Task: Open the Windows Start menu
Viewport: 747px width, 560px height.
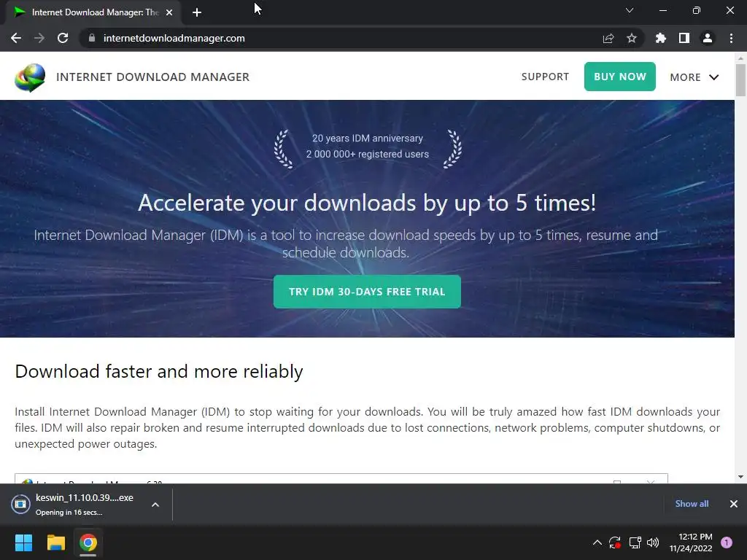Action: [x=24, y=542]
